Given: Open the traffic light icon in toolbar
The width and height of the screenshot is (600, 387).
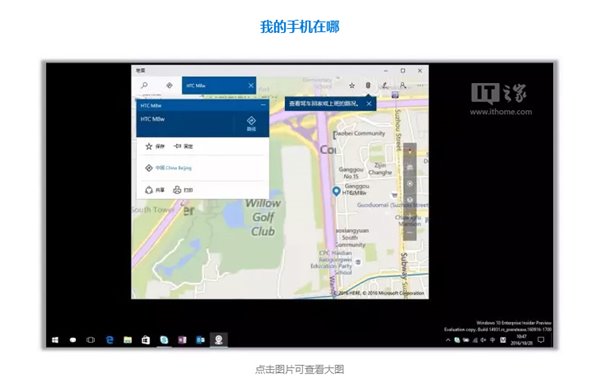Looking at the screenshot, I should coord(368,85).
